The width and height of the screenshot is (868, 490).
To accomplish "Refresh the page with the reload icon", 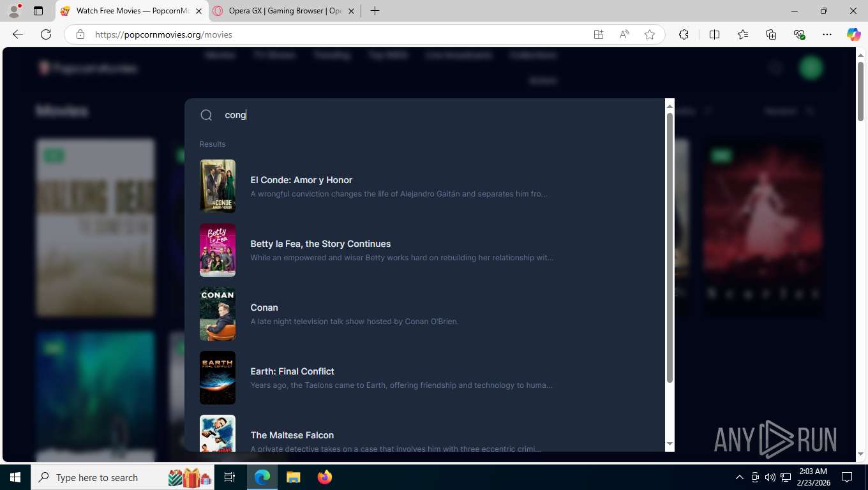I will pos(46,34).
